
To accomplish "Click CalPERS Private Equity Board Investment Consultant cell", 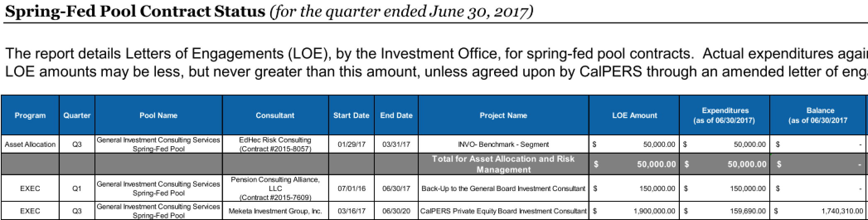I will (503, 211).
